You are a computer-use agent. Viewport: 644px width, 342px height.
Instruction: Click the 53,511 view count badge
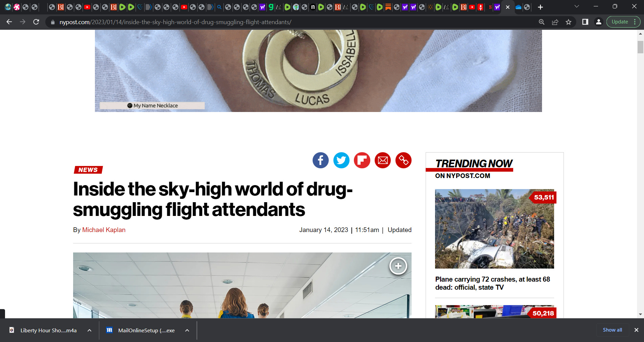click(543, 197)
